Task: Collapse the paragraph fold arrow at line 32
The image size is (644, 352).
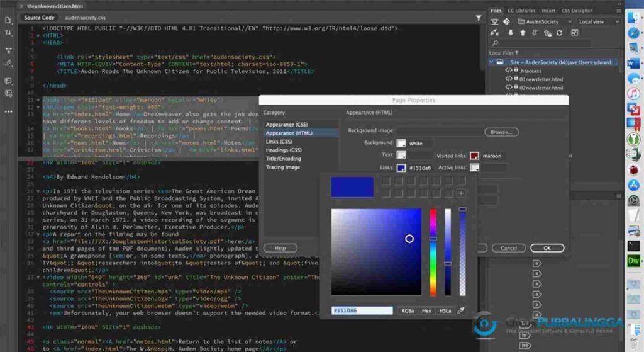Action: click(x=38, y=234)
